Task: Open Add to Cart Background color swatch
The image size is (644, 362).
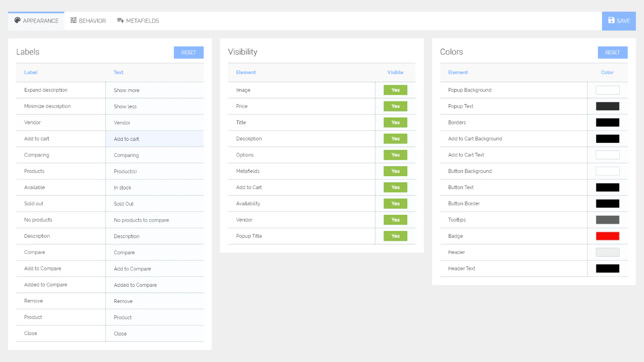Action: coord(607,139)
